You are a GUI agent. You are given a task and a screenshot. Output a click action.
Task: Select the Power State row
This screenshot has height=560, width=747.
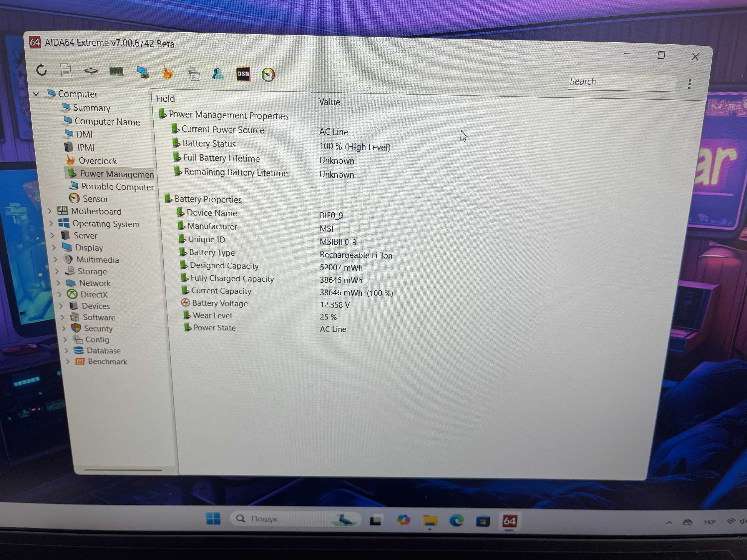265,328
